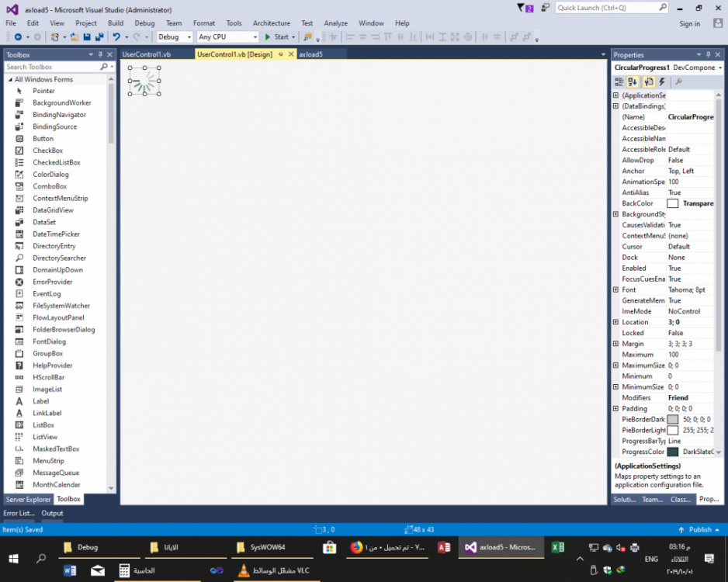Select the CircularProgress control on the design surface
Screen dimensions: 728x582
(144, 81)
